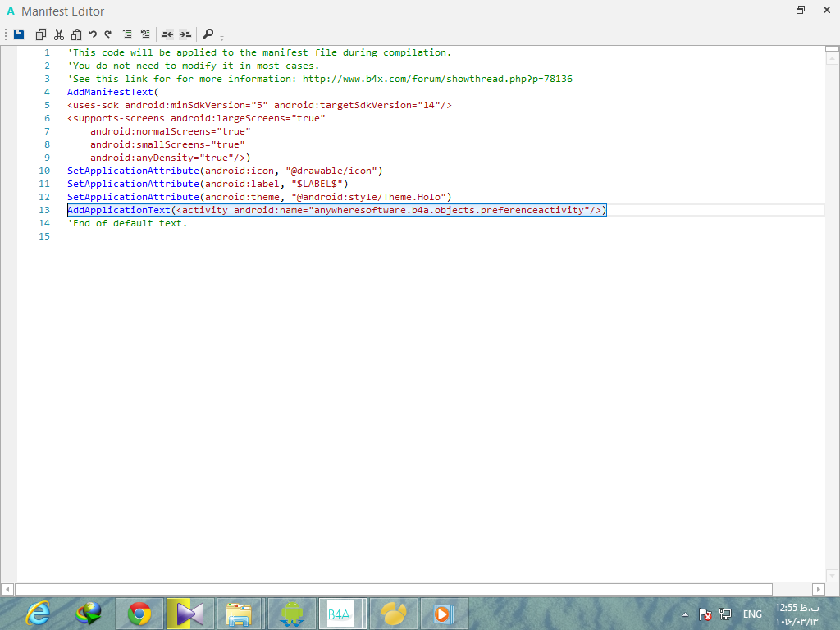Comment the selected lines
This screenshot has height=630, width=840.
tap(127, 34)
